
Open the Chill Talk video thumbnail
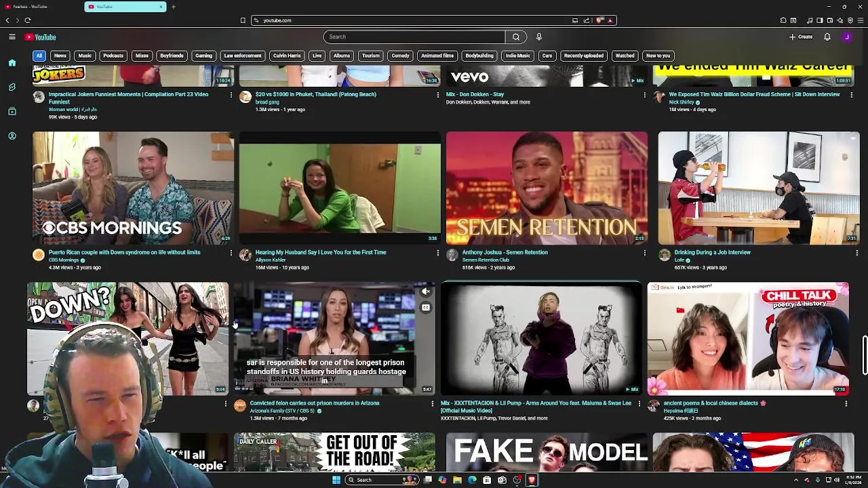coord(748,339)
